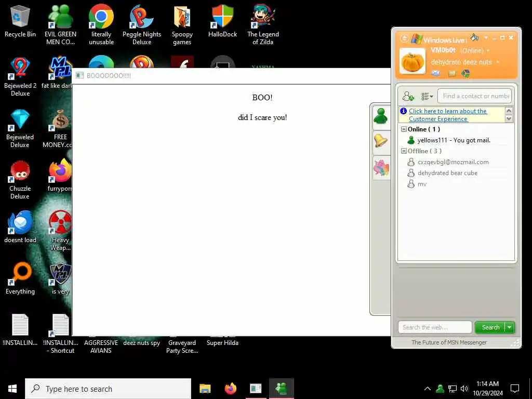
Task: Open File Explorer from the taskbar
Action: pos(205,389)
